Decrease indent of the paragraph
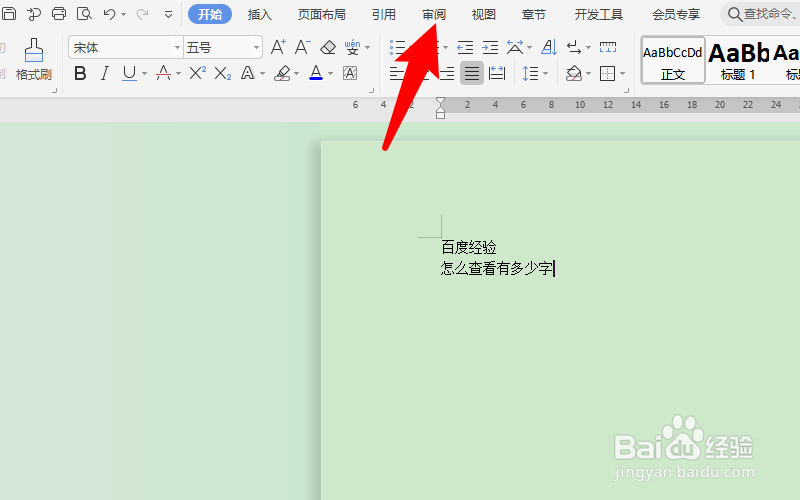800x500 pixels. click(465, 47)
